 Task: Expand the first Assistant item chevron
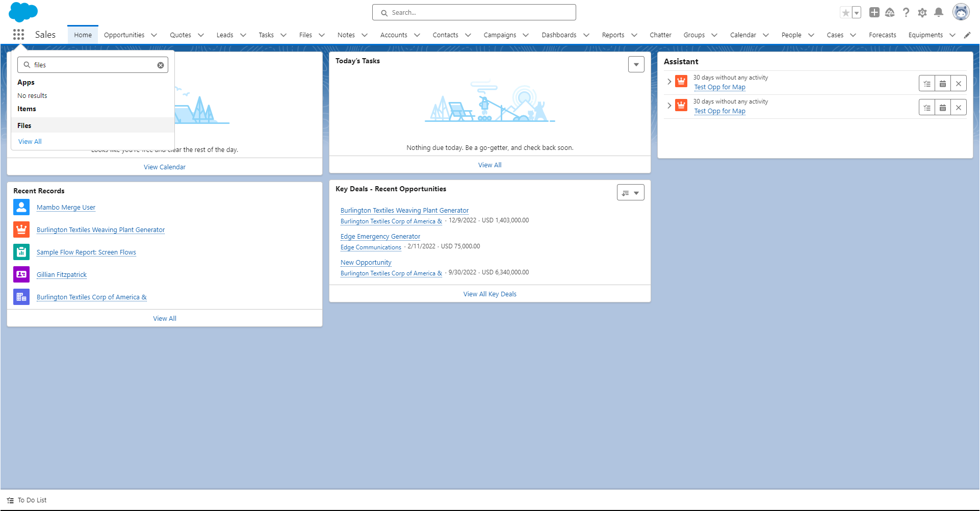669,82
